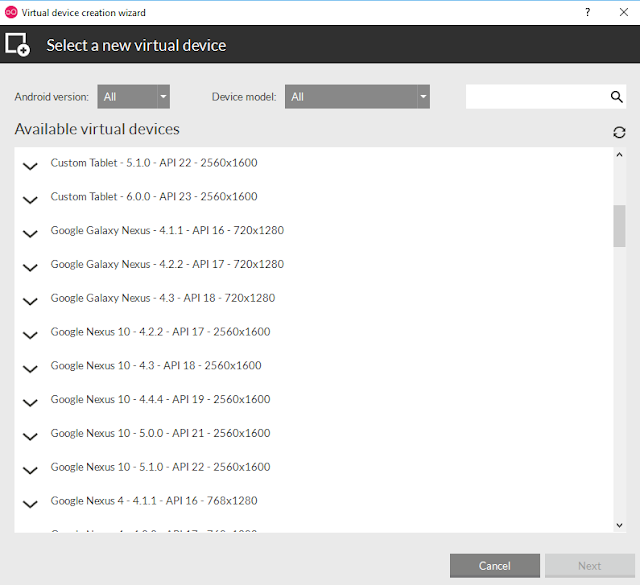
Task: Click the Genymotion logo in the title bar
Action: coord(11,12)
